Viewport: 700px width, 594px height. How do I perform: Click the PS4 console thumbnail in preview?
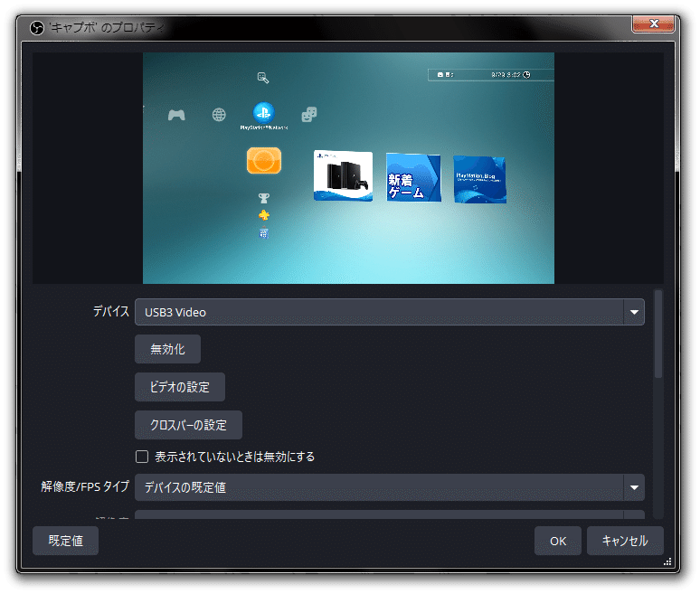pos(344,175)
